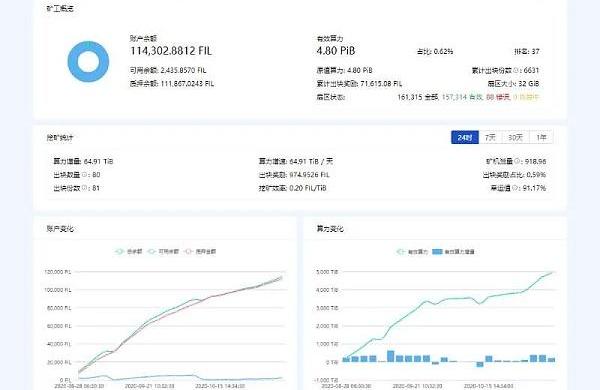This screenshot has width=600, height=390.
Task: Toggle the 质押余额 legend series
Action: pos(200,251)
